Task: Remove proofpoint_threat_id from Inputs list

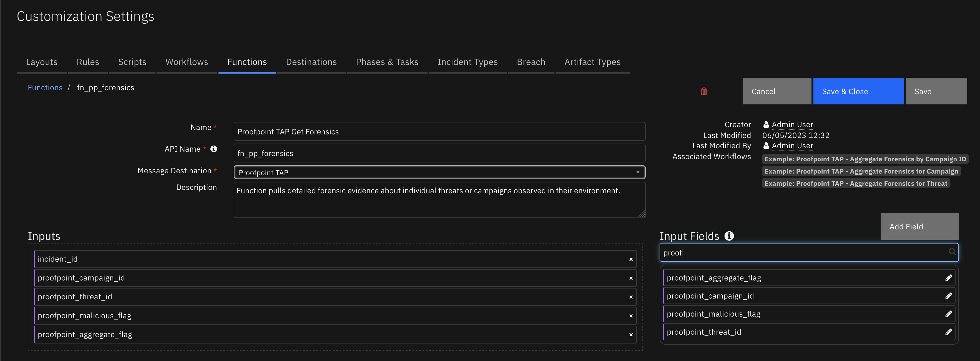Action: click(x=631, y=297)
